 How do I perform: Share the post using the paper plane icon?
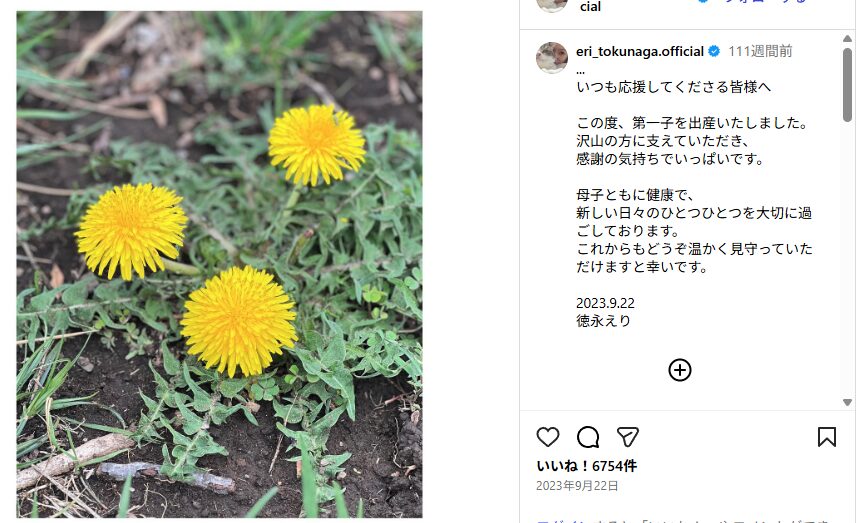point(627,437)
